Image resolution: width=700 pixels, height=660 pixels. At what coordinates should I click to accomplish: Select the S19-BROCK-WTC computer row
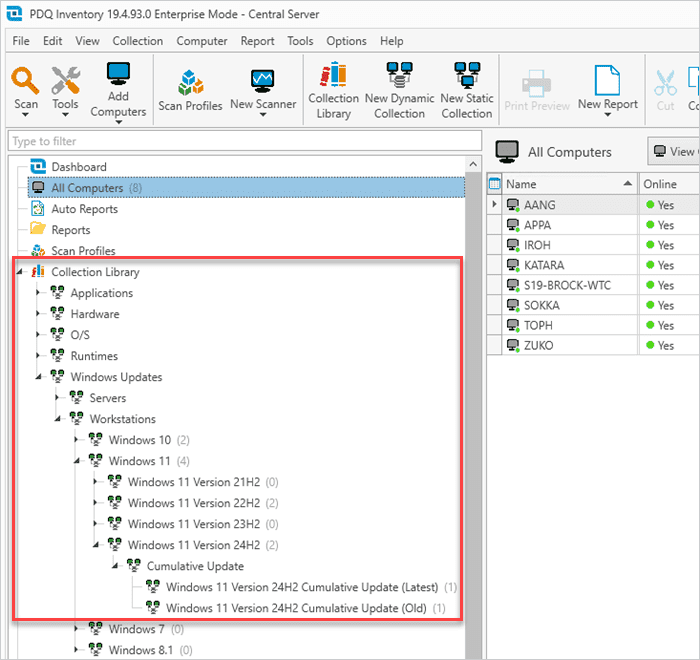click(594, 285)
